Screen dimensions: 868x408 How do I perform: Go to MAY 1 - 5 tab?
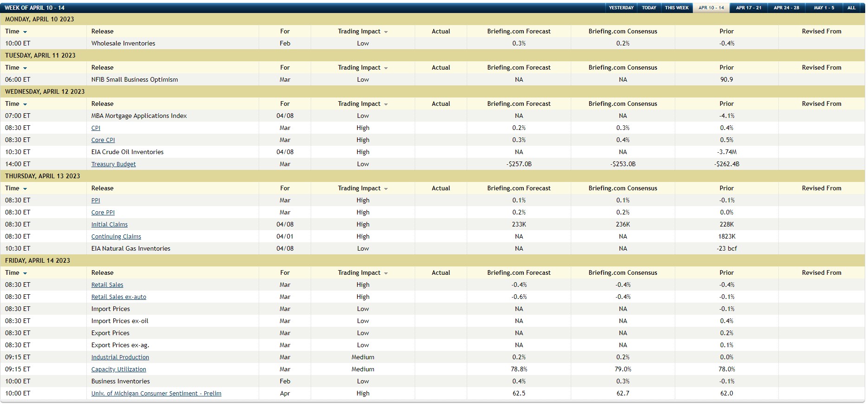coord(824,8)
